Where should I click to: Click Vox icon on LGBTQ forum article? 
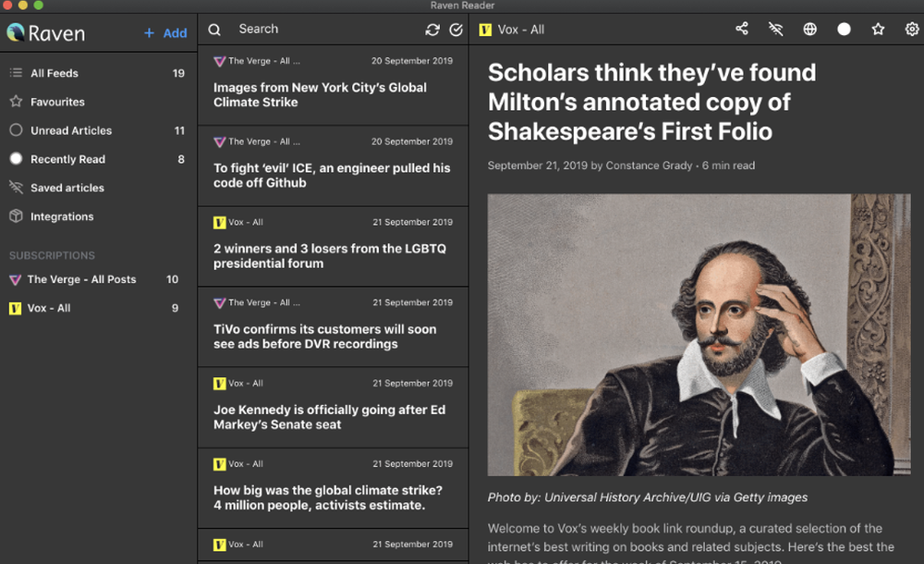click(x=219, y=223)
